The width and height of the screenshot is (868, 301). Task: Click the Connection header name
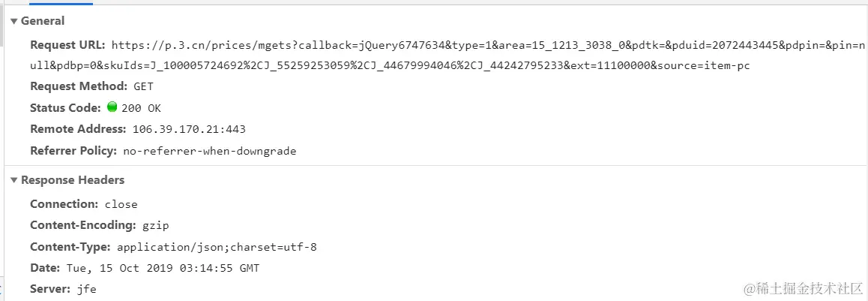[64, 203]
